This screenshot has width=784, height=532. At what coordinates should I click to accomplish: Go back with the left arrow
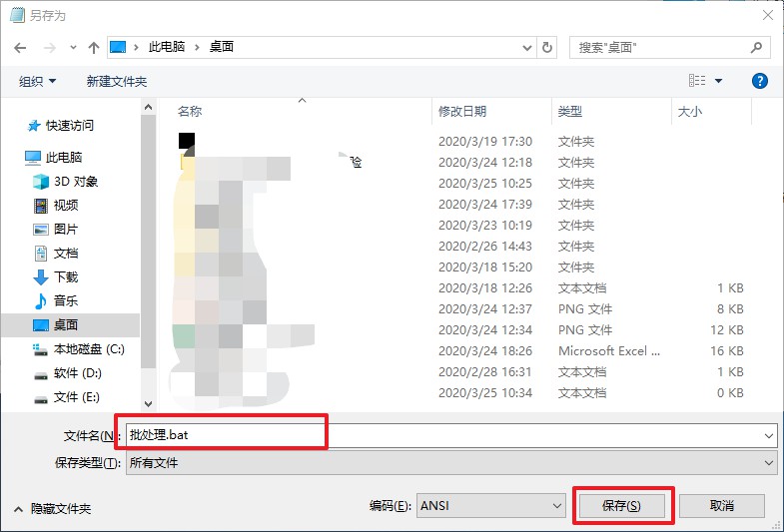20,48
